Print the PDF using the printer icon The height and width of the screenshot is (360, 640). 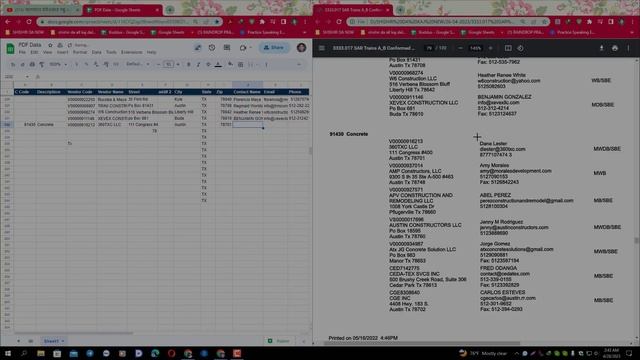click(615, 48)
